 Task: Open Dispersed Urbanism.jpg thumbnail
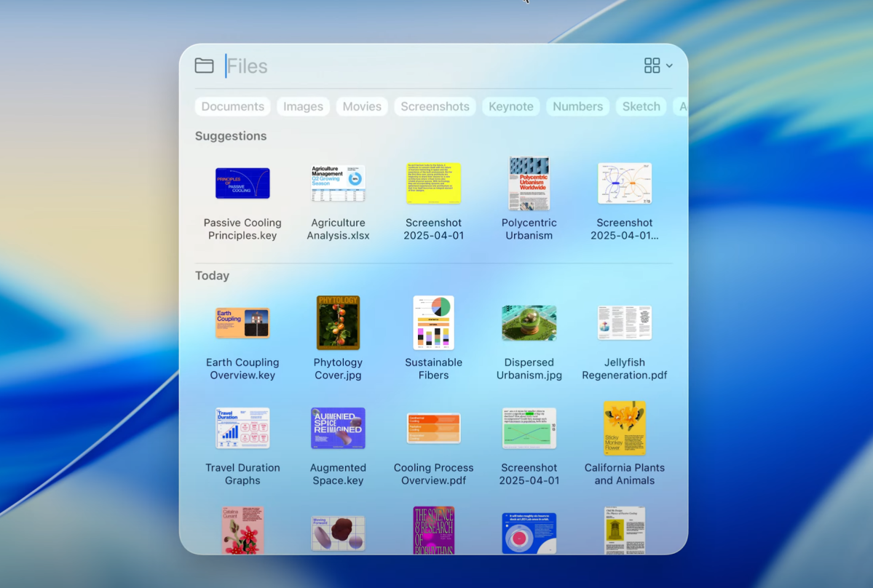529,322
